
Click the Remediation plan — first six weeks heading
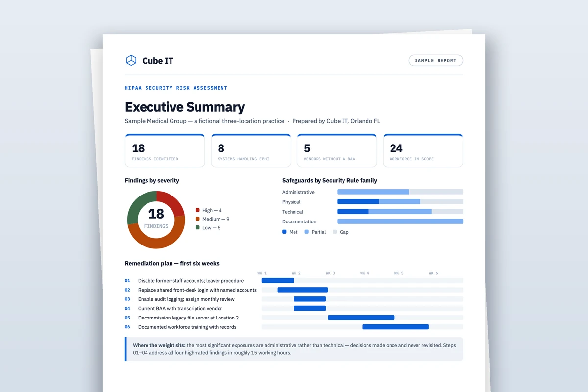coord(172,263)
